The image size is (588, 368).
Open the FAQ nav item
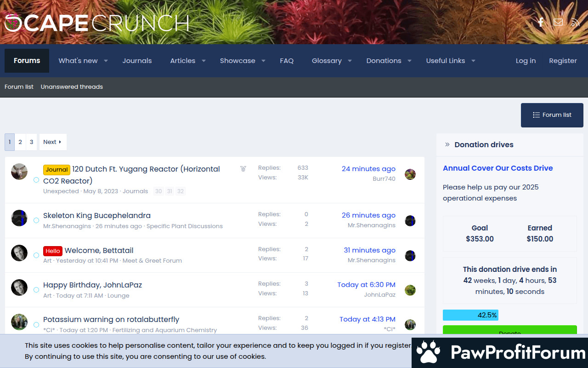(x=287, y=61)
